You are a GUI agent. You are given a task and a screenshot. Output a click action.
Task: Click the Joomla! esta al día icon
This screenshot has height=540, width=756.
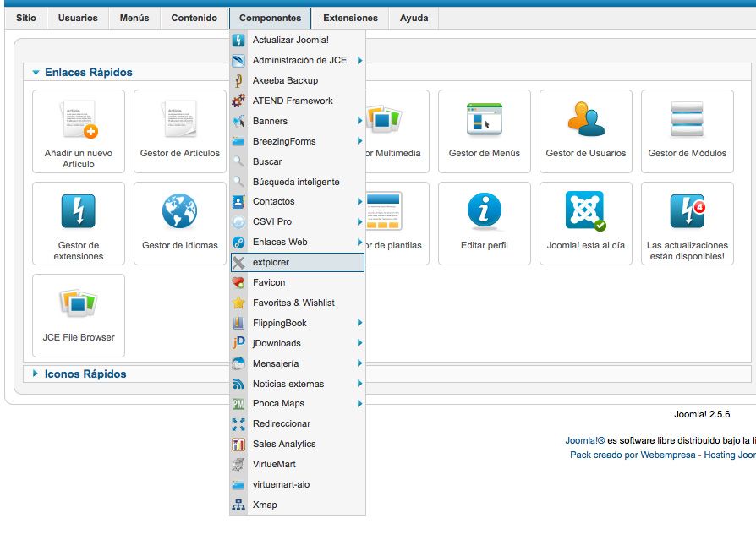(x=585, y=210)
